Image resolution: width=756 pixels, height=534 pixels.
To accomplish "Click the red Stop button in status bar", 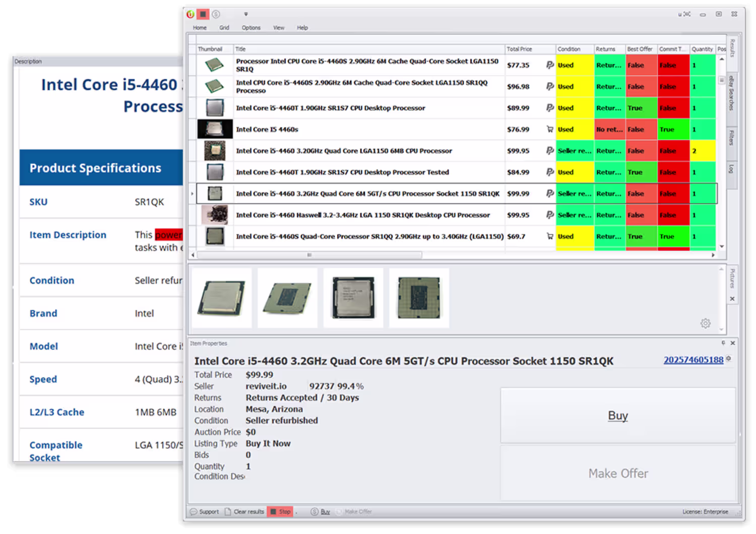I will (280, 512).
